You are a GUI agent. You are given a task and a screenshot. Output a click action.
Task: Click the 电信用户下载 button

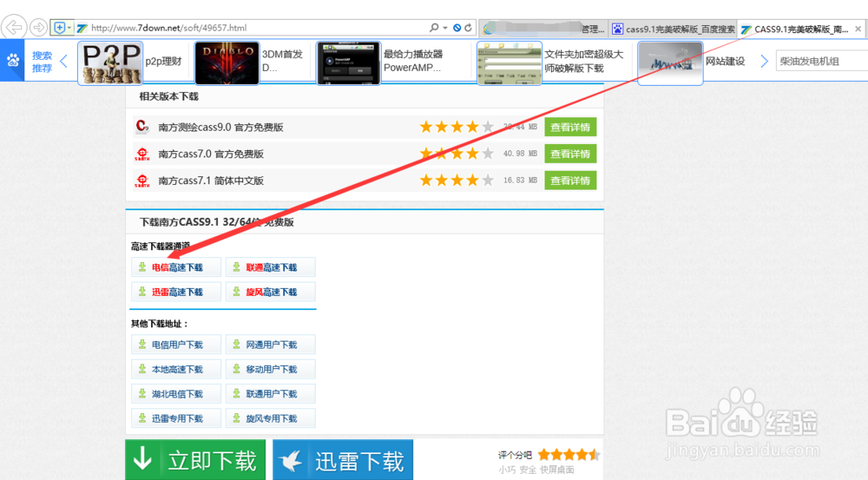click(176, 345)
